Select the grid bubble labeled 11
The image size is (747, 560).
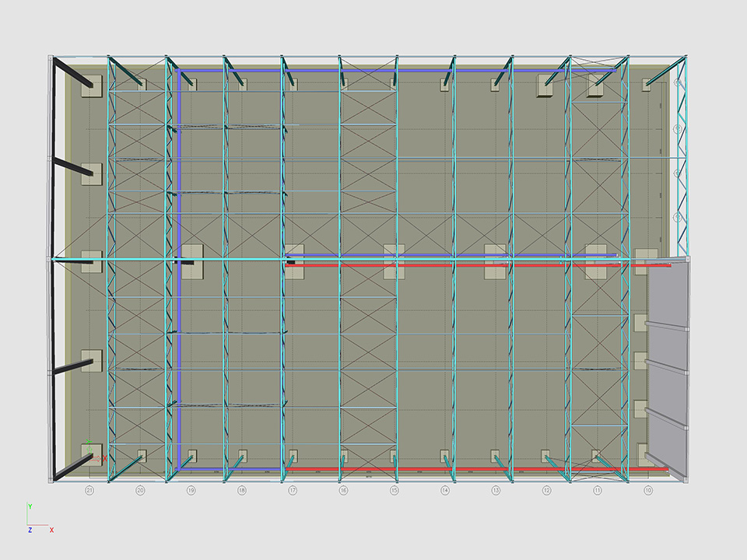point(598,491)
